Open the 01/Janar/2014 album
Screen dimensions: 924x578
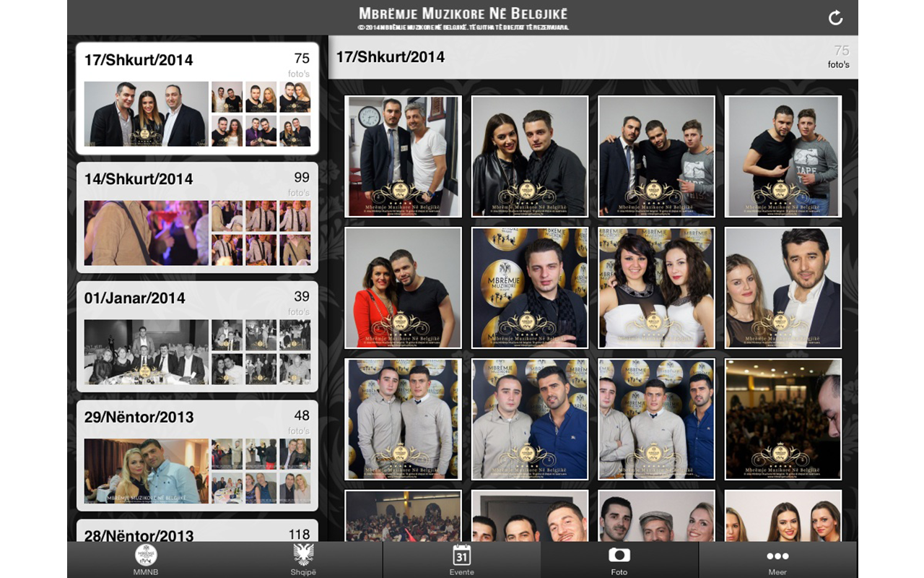tap(197, 337)
